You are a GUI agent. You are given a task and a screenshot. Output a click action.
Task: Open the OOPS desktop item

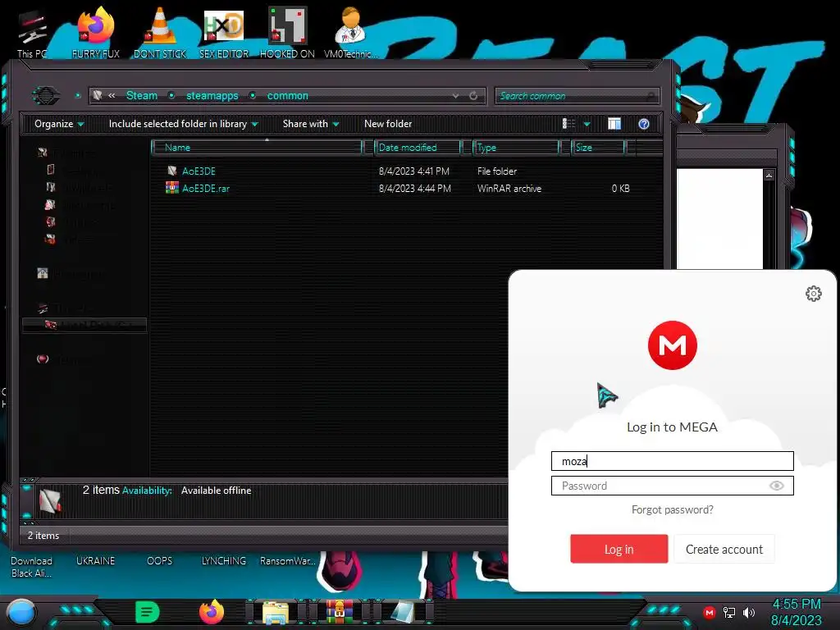159,561
